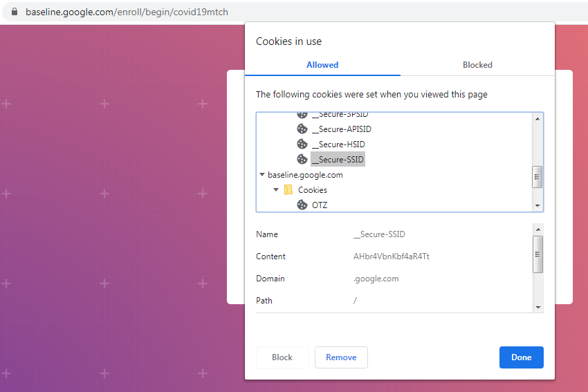The height and width of the screenshot is (392, 588).
Task: Switch to the Allowed tab
Action: point(322,65)
